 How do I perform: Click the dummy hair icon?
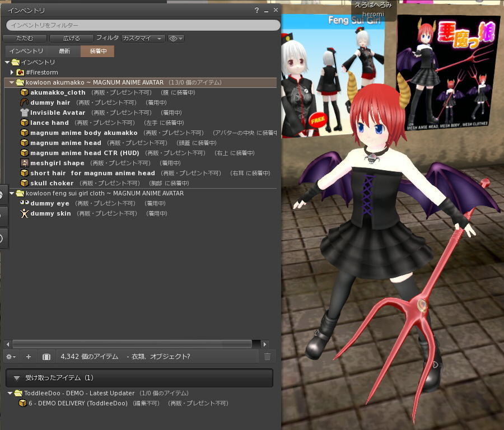pos(24,102)
